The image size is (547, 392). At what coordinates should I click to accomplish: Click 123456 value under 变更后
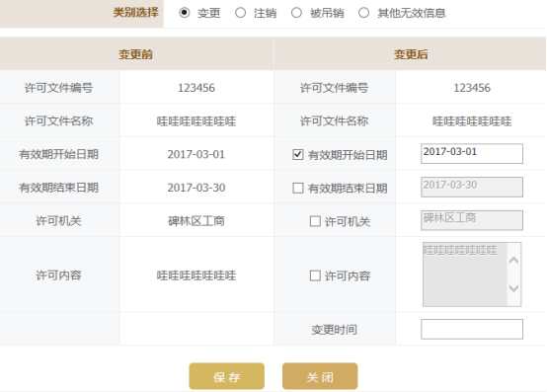point(472,88)
